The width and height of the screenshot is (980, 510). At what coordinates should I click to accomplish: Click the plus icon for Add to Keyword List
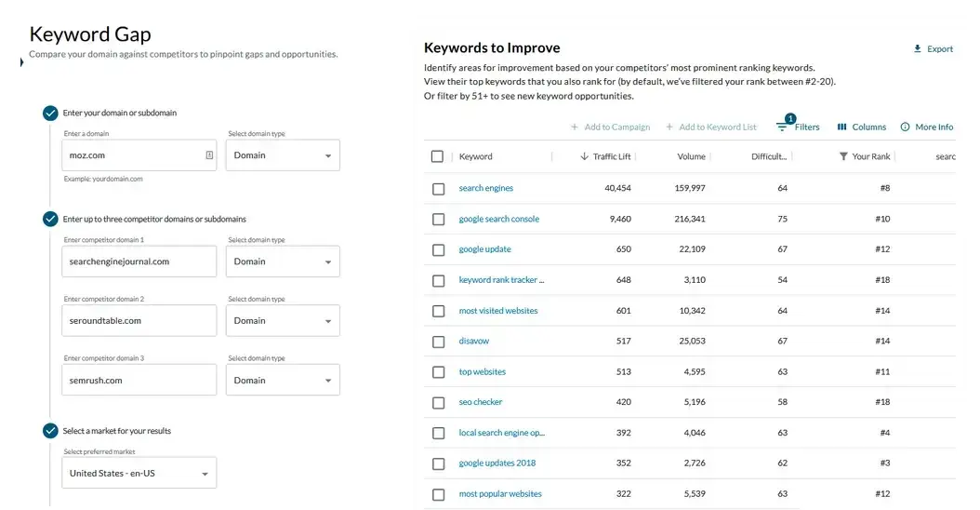click(x=669, y=127)
